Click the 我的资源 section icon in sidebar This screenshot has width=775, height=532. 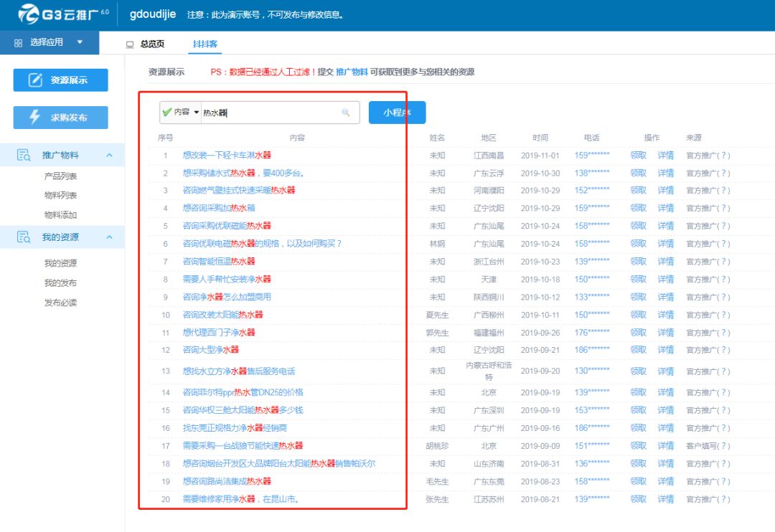click(x=24, y=237)
